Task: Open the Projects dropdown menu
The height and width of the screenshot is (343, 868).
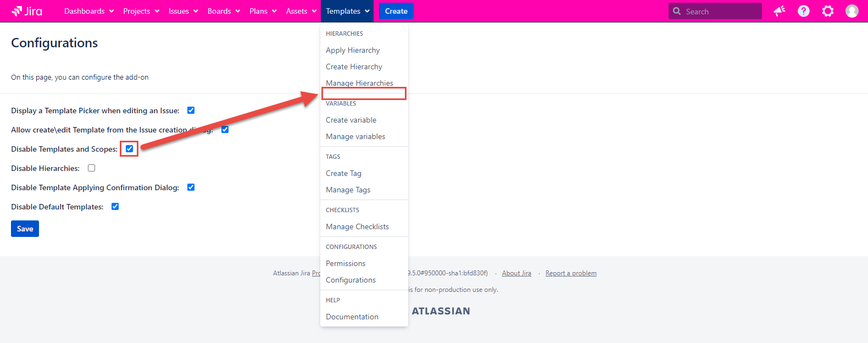Action: 141,11
